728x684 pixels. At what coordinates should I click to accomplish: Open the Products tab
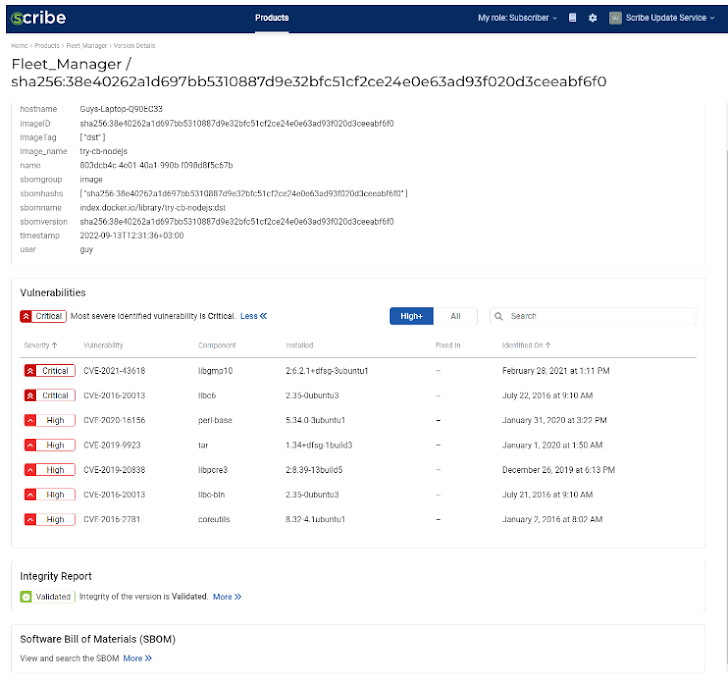(272, 18)
